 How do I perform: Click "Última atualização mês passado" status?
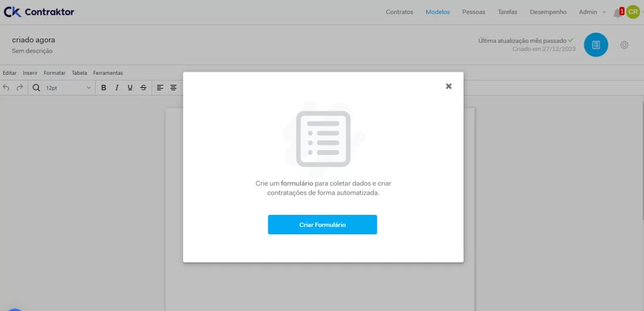point(526,41)
